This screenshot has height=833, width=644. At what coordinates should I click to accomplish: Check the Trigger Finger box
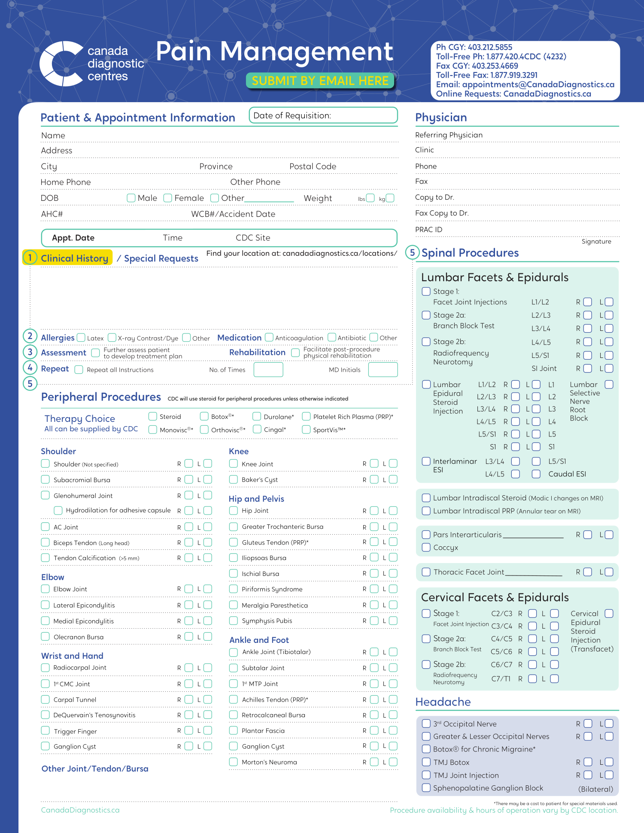46,730
